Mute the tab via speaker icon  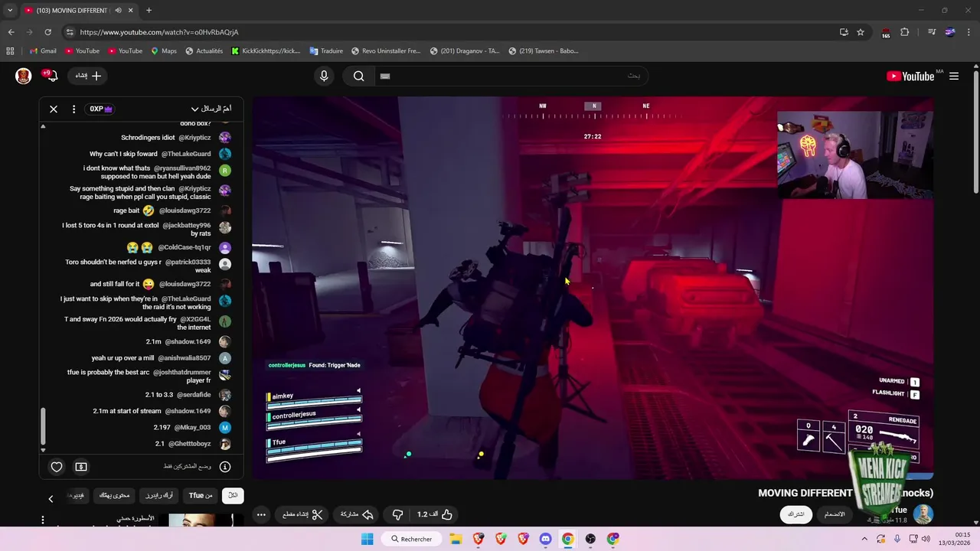tap(118, 11)
